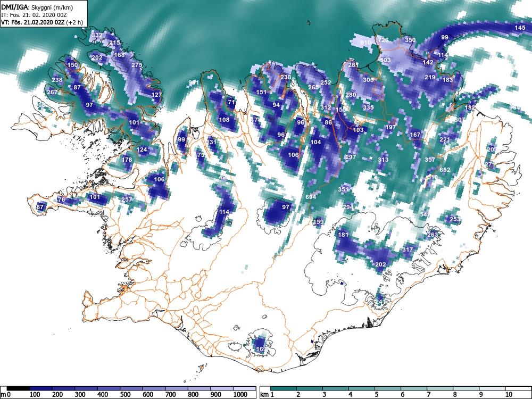Image resolution: width=532 pixels, height=399 pixels.
Task: Select the map value '257'
Action: coord(127,199)
